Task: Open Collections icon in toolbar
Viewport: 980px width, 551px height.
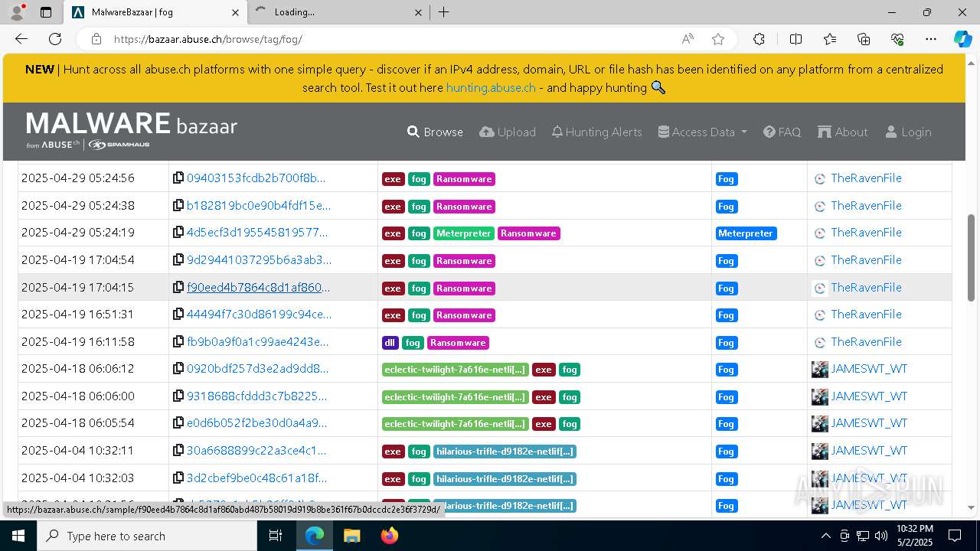Action: (864, 39)
